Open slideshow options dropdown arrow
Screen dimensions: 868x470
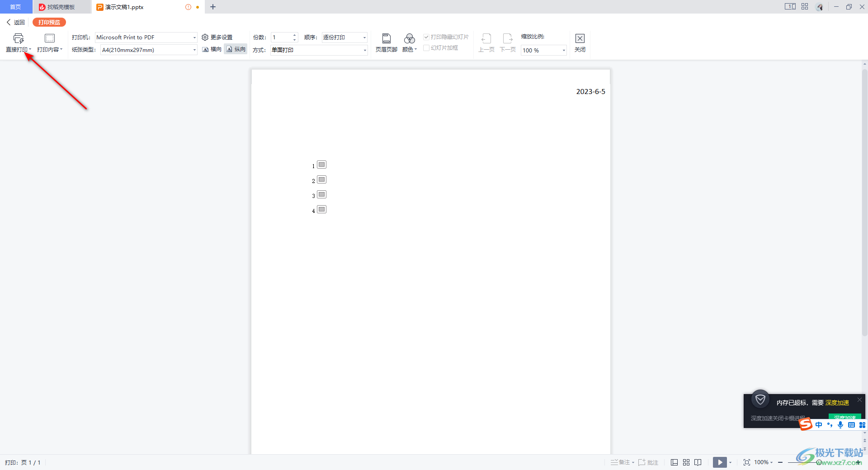click(730, 462)
